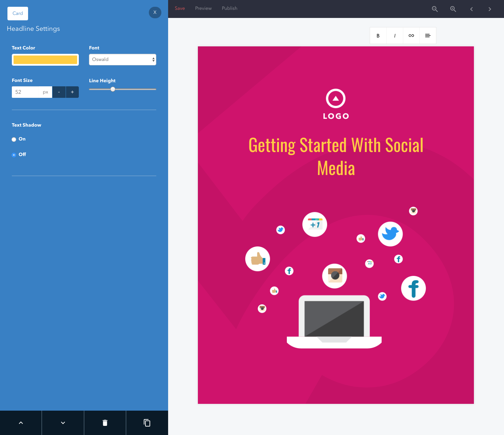Click the large thumbs-up like icon
Screen dimensions: 504x435
tap(258, 259)
